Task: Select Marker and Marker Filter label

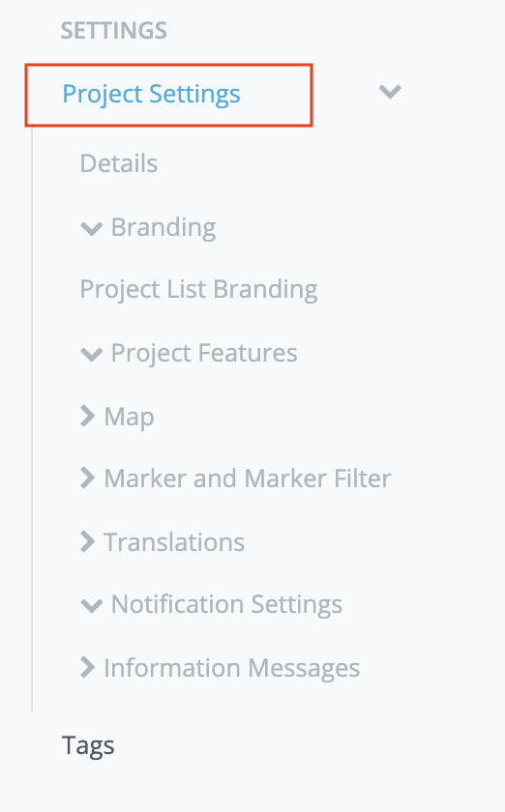Action: pyautogui.click(x=248, y=478)
